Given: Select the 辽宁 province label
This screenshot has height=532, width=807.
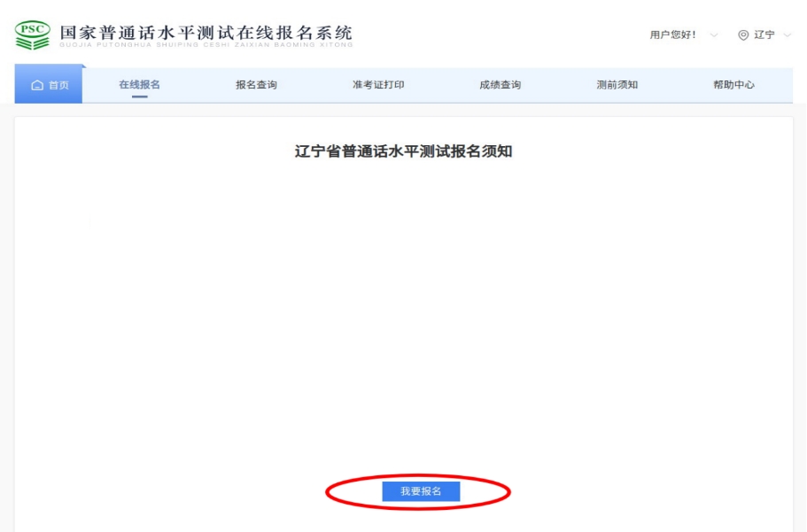Looking at the screenshot, I should click(764, 35).
